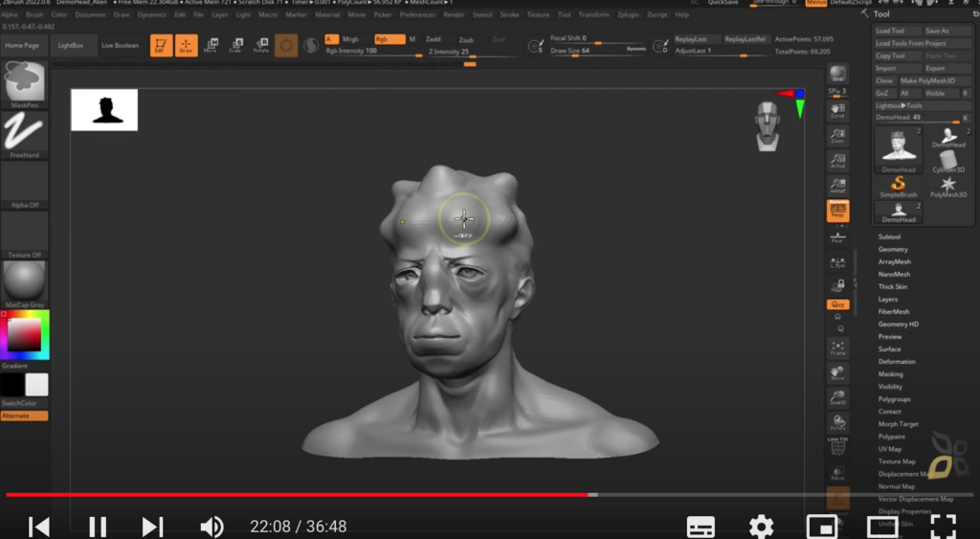Pause the video playback

tap(98, 527)
